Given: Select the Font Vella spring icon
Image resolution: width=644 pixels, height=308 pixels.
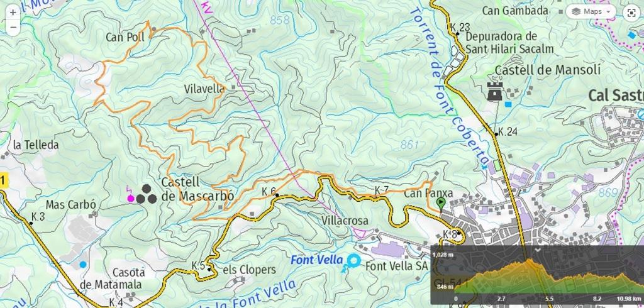Looking at the screenshot, I should click(352, 261).
